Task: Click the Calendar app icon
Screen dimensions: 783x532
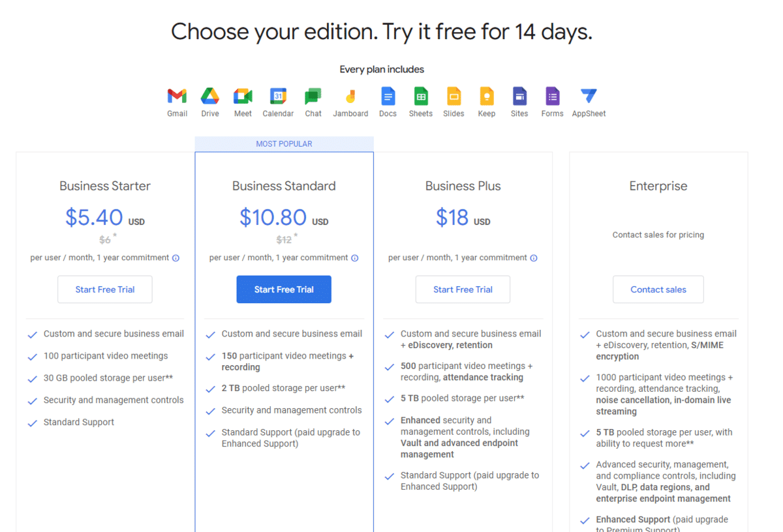Action: point(279,96)
